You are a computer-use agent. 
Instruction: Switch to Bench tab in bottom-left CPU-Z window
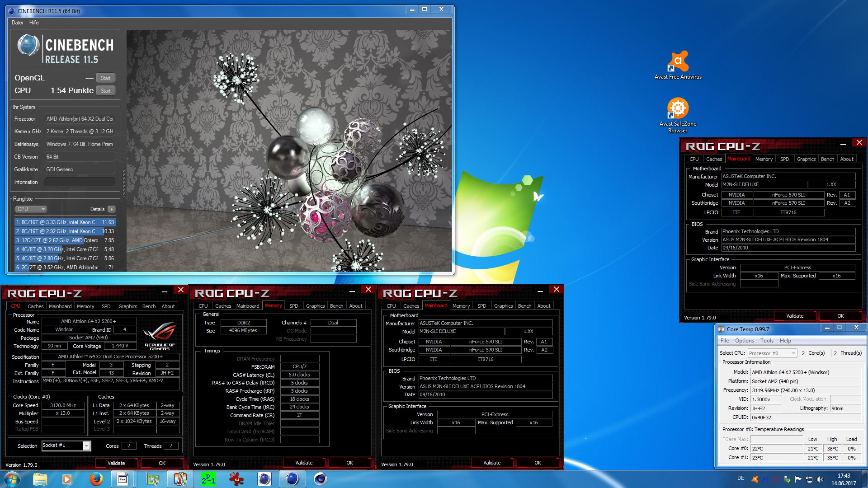[149, 306]
